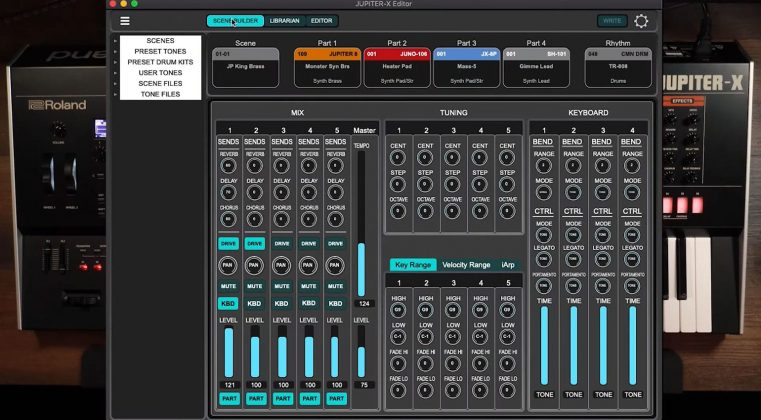Toggle KBD on mix channel 3

point(282,303)
